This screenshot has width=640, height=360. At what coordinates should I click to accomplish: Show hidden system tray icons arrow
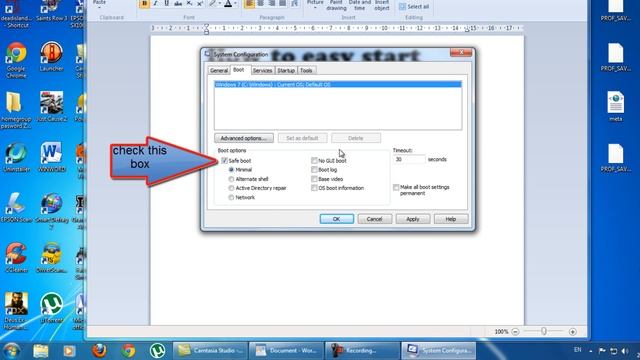pos(591,351)
